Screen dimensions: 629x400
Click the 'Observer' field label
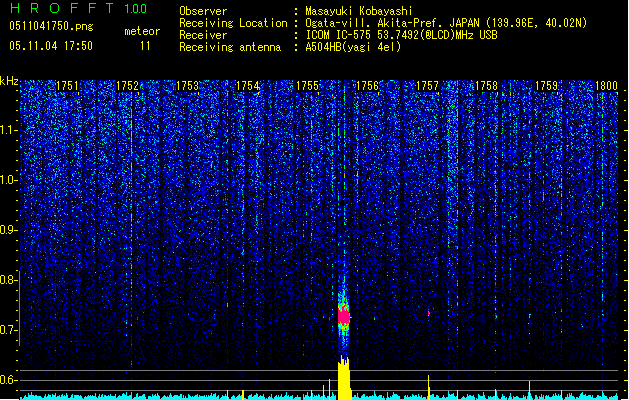[x=203, y=11]
